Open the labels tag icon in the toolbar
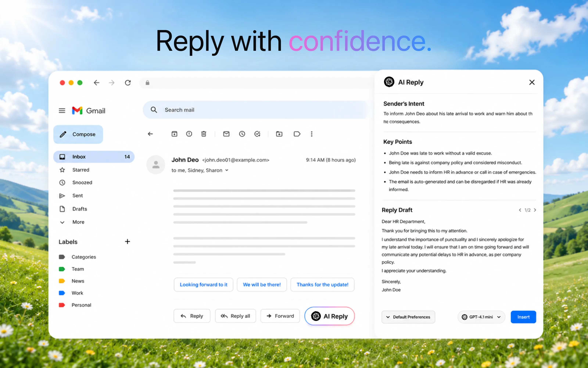 297,134
